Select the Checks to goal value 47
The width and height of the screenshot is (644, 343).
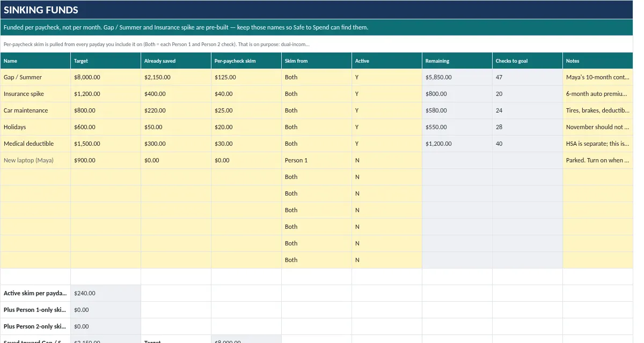[x=528, y=77]
